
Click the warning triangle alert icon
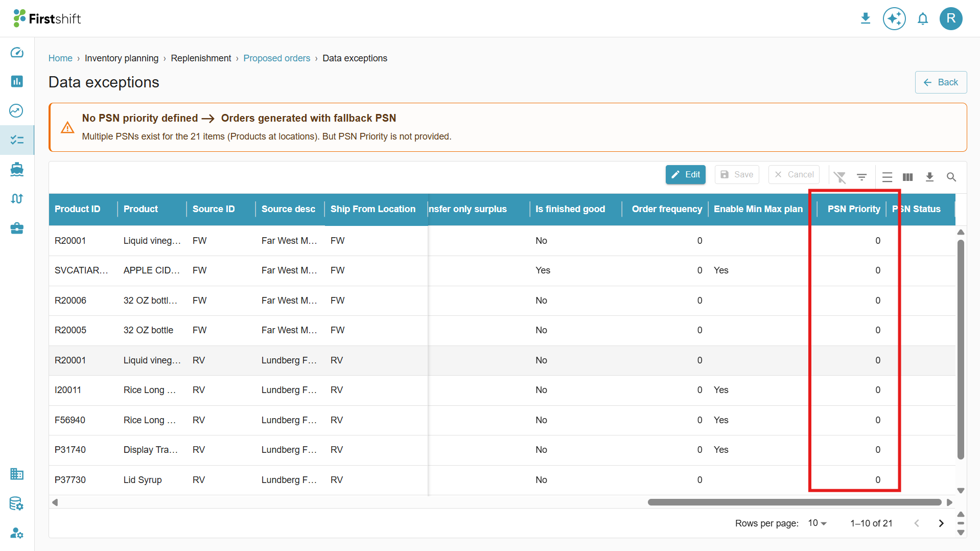[67, 127]
